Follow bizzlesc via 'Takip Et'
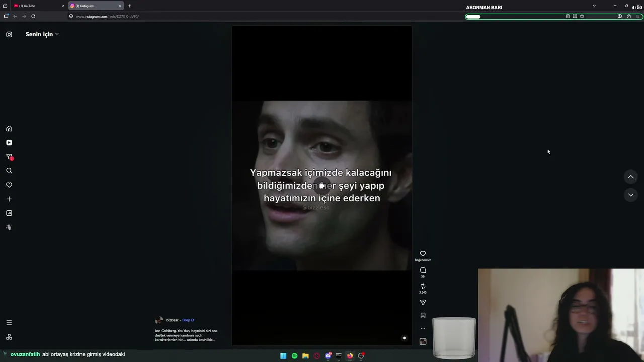 pos(188,320)
